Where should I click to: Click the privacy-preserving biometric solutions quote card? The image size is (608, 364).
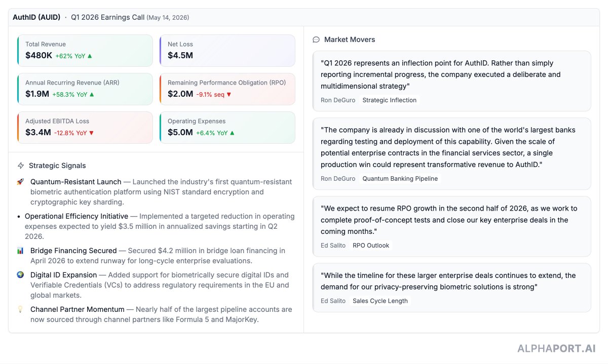click(x=452, y=288)
